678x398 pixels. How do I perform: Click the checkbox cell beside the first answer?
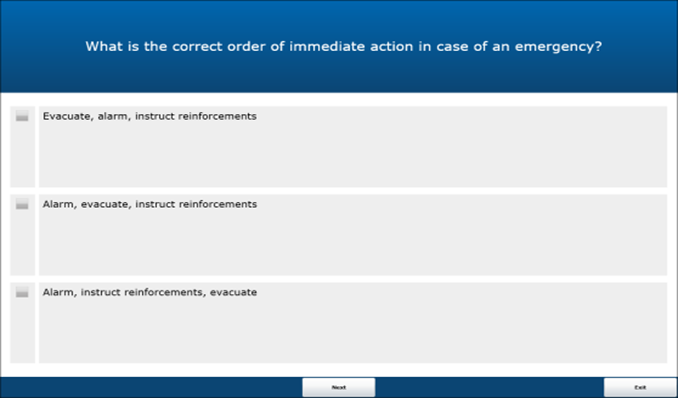point(22,147)
